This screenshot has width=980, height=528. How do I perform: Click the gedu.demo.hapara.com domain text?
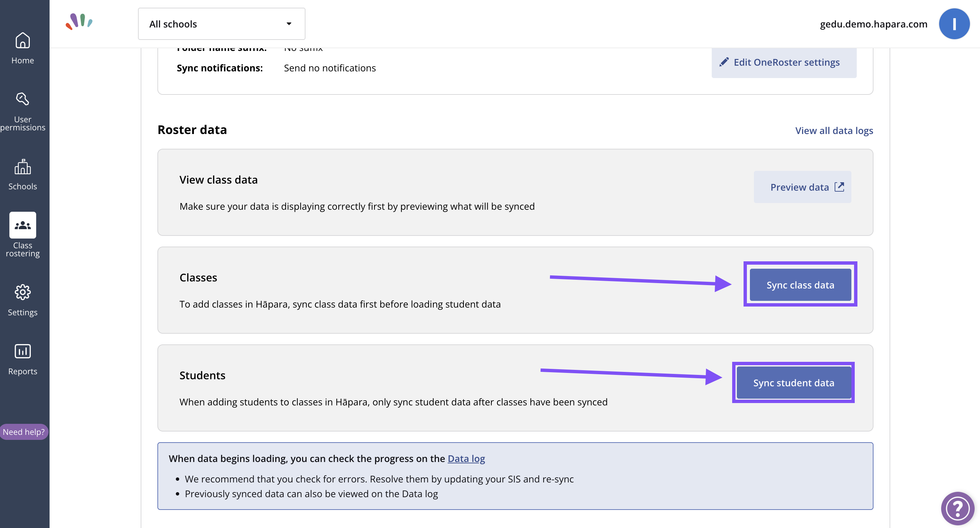pyautogui.click(x=873, y=24)
